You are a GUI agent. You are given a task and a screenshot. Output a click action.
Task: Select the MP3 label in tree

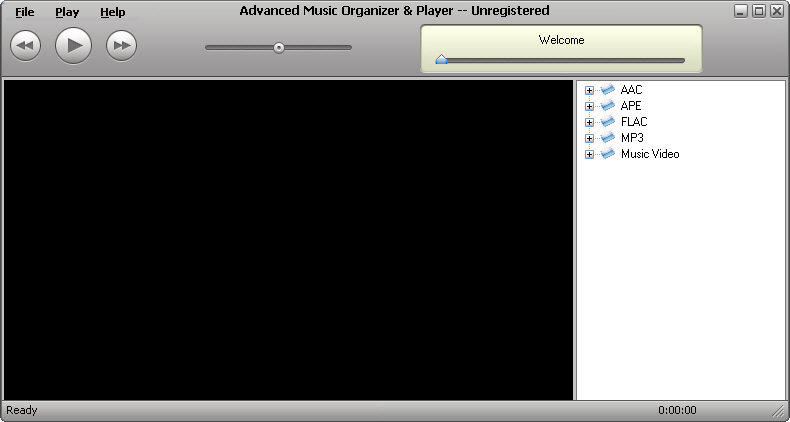tap(632, 138)
